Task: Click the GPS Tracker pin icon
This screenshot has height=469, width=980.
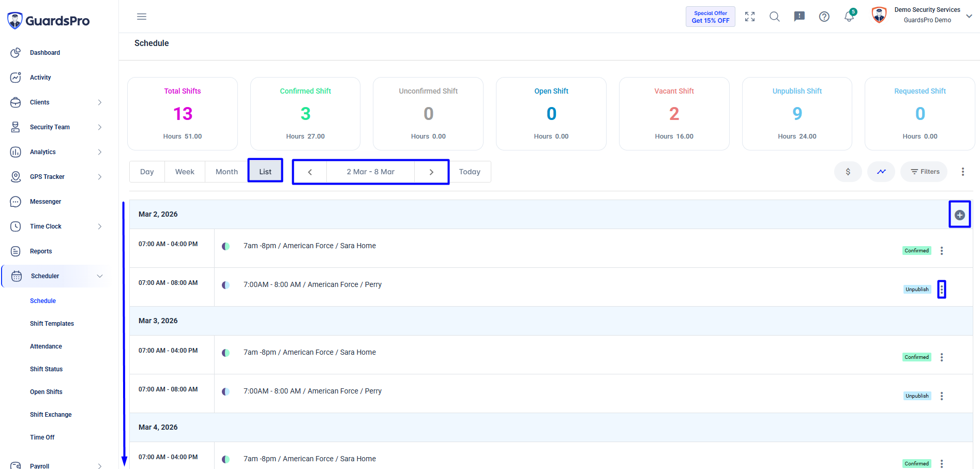Action: coord(16,177)
